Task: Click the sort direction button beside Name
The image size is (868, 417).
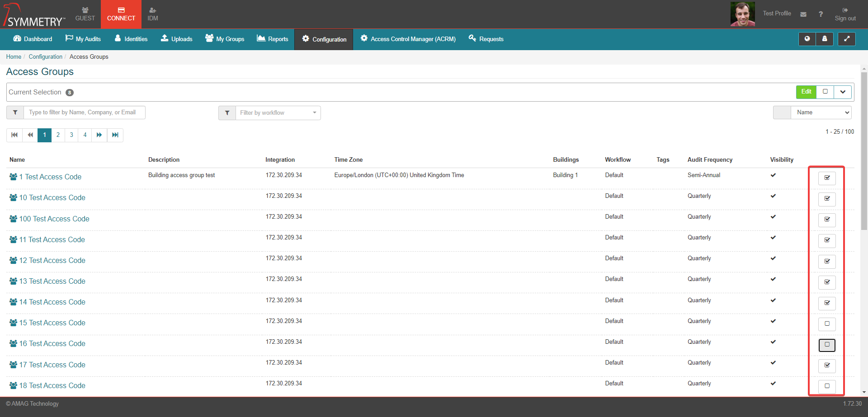Action: (782, 112)
